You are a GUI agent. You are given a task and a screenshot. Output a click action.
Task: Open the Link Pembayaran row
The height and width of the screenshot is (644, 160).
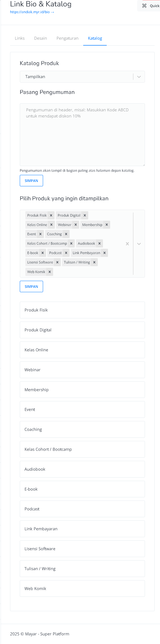82,529
